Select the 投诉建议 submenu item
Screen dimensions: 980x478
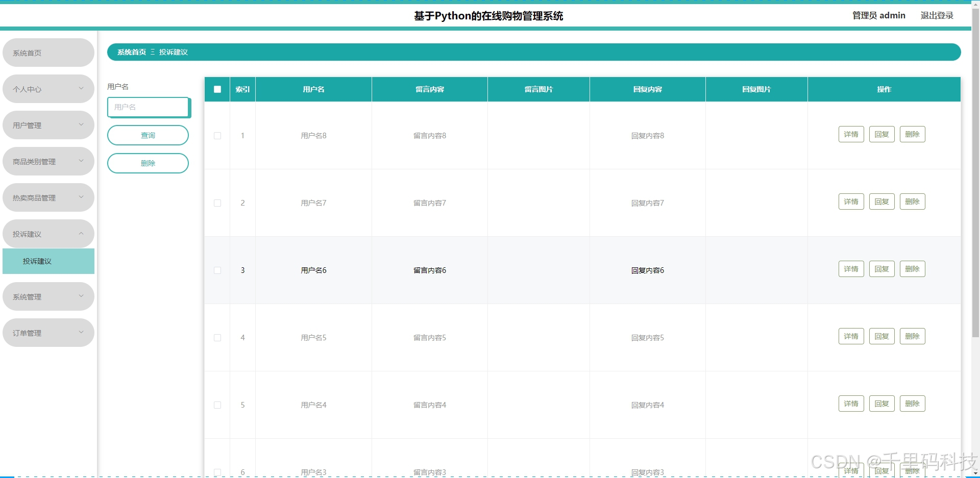pyautogui.click(x=48, y=261)
